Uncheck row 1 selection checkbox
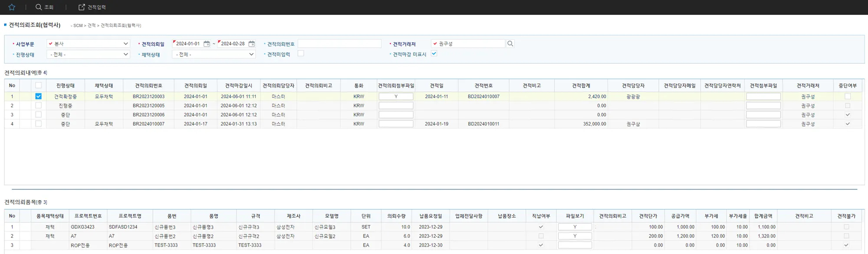The width and height of the screenshot is (868, 254). [39, 96]
